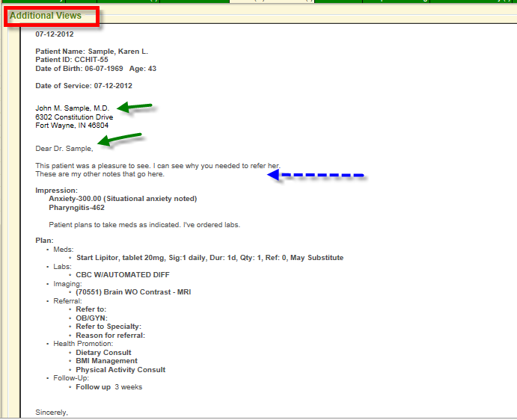
Task: Click the Pharyngitis-462 diagnosis
Action: pos(76,208)
